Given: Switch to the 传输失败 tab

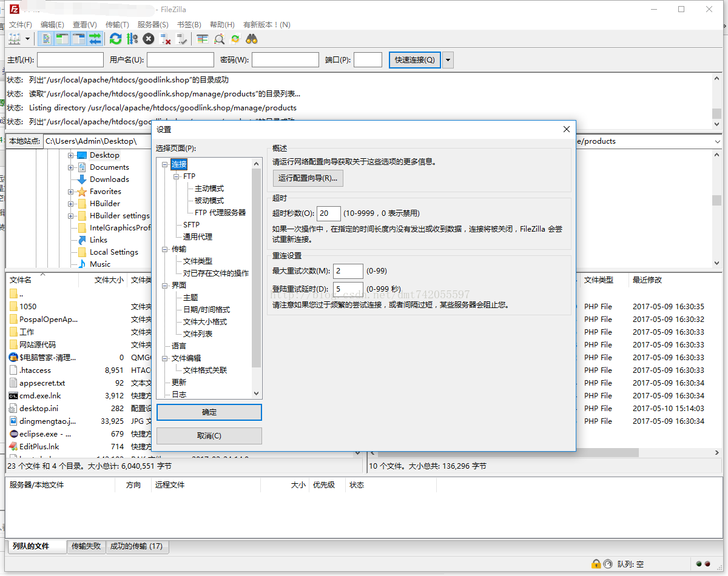Looking at the screenshot, I should click(86, 546).
